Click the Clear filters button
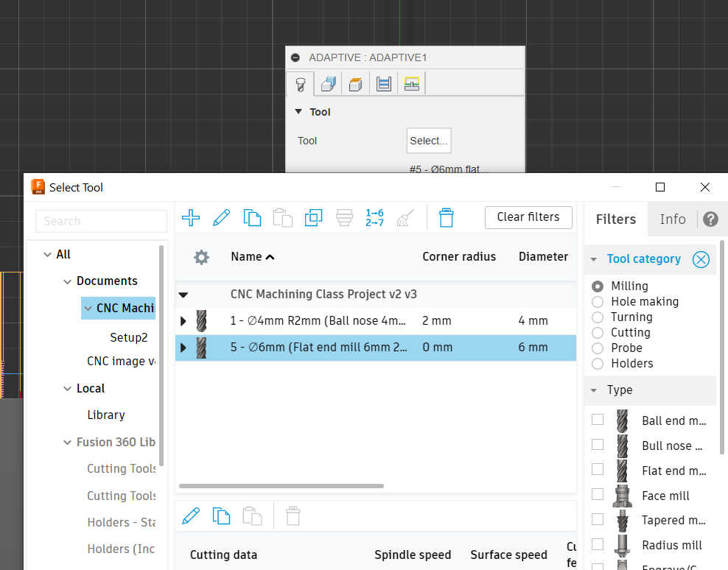The width and height of the screenshot is (728, 570). [x=528, y=217]
